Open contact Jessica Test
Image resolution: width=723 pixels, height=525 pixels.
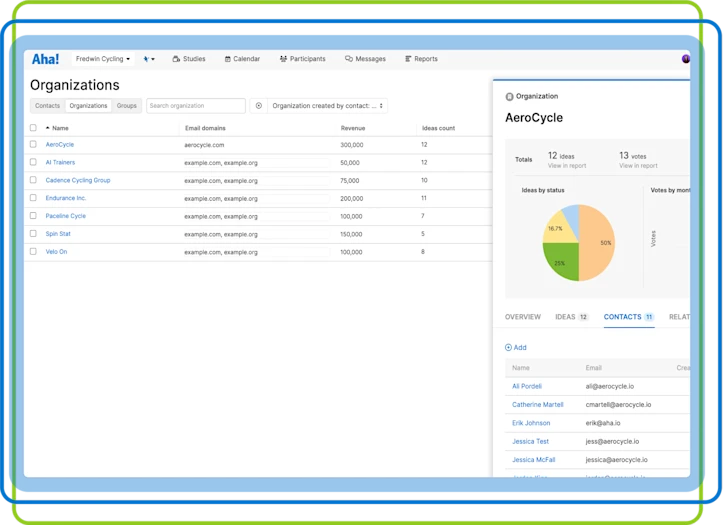click(530, 442)
